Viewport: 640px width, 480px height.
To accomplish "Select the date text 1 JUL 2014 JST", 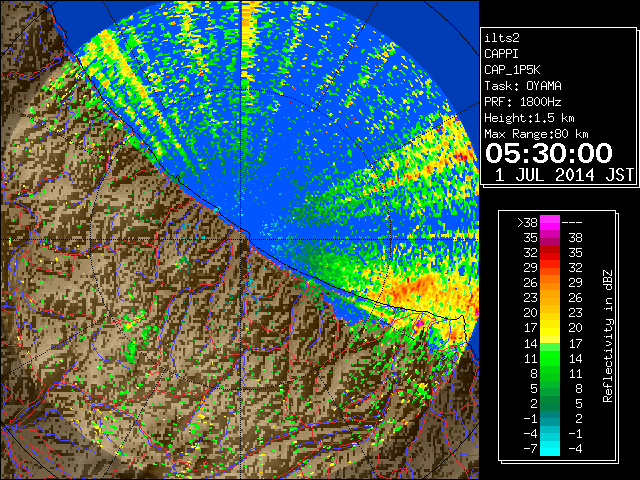I will [x=564, y=175].
